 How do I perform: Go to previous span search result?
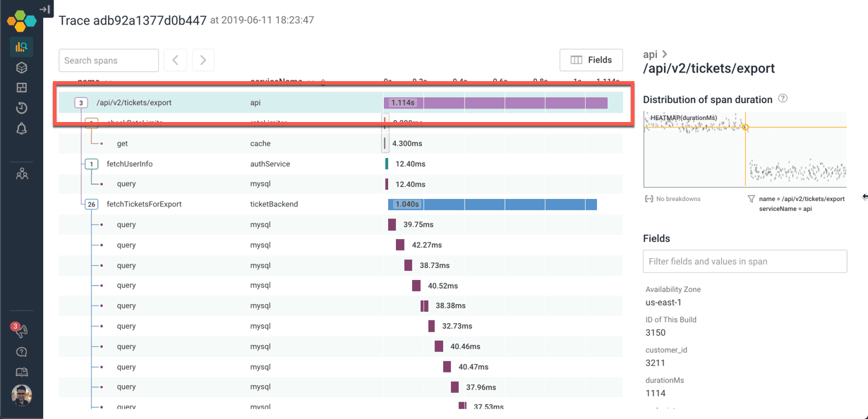(176, 61)
